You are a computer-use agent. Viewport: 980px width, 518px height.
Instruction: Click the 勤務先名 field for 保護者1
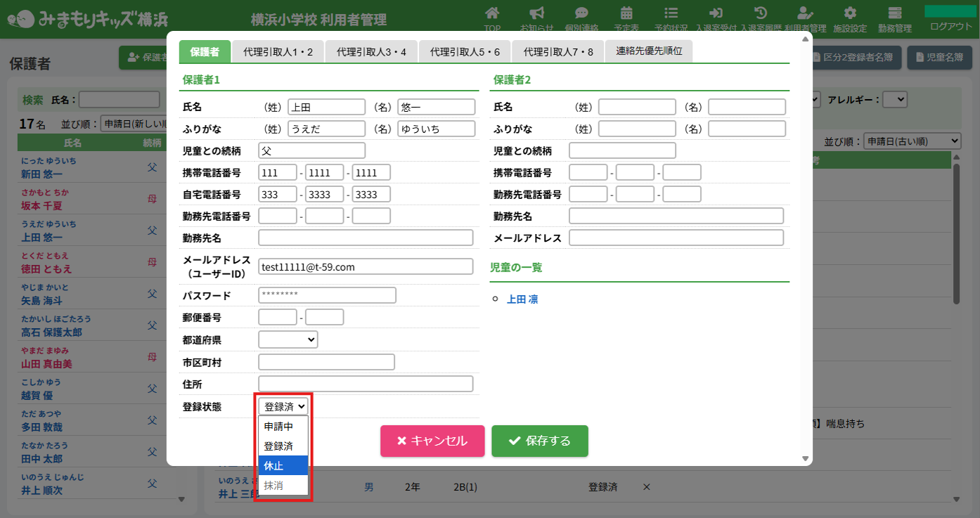366,238
